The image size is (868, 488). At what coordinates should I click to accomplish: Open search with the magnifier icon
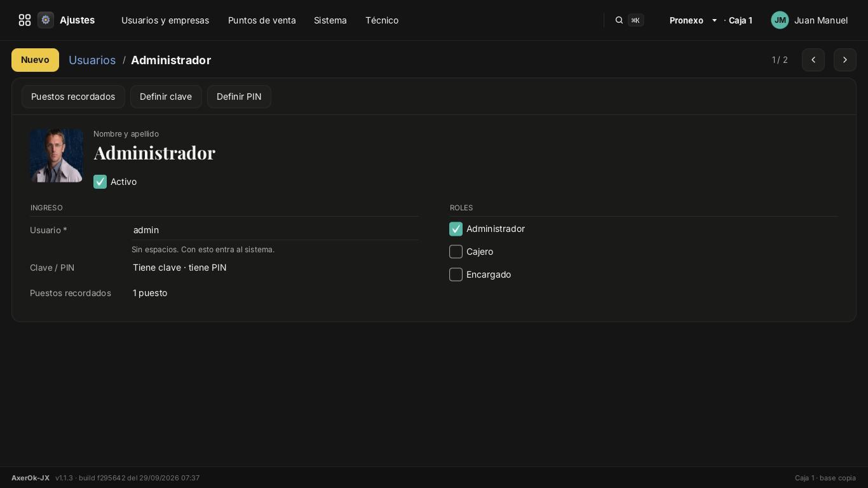click(619, 20)
